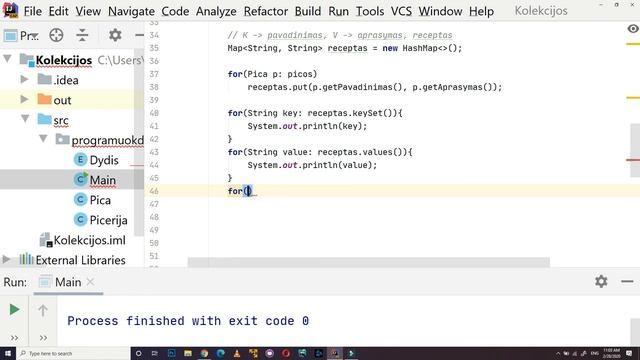Open Opera from the taskbar
Screen dimensions: 640x360
coord(286,353)
